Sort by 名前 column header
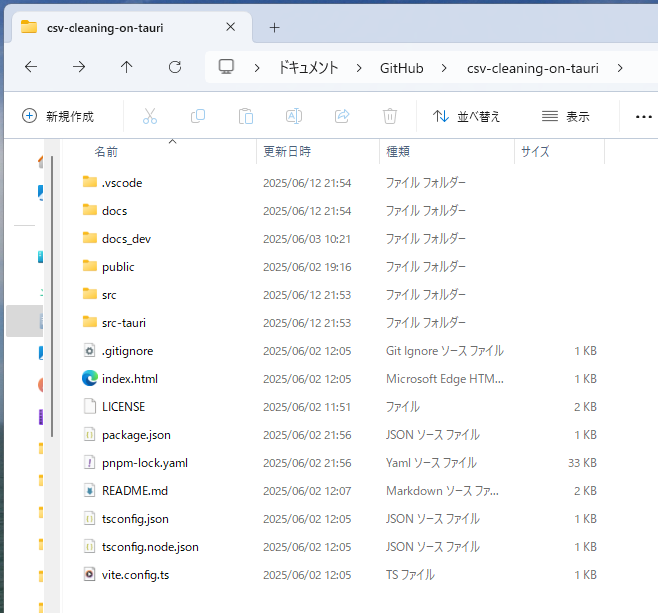The height and width of the screenshot is (613, 658). pyautogui.click(x=106, y=151)
